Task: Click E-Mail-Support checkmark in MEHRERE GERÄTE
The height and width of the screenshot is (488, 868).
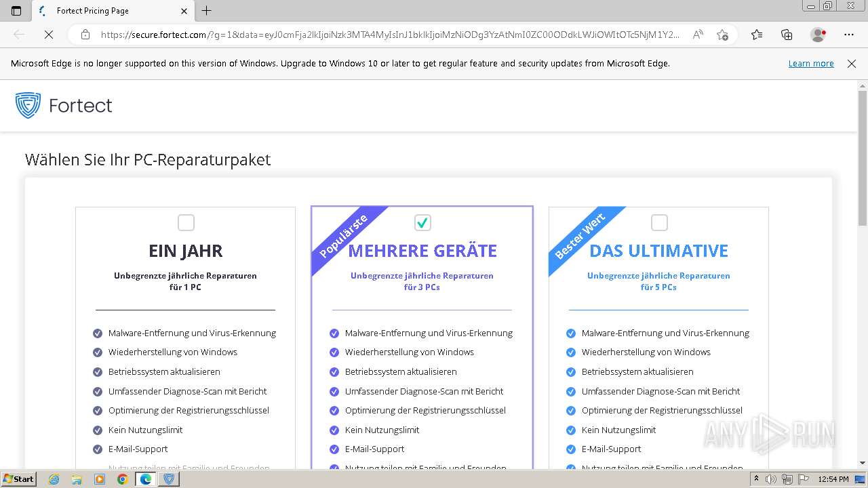Action: (x=334, y=449)
